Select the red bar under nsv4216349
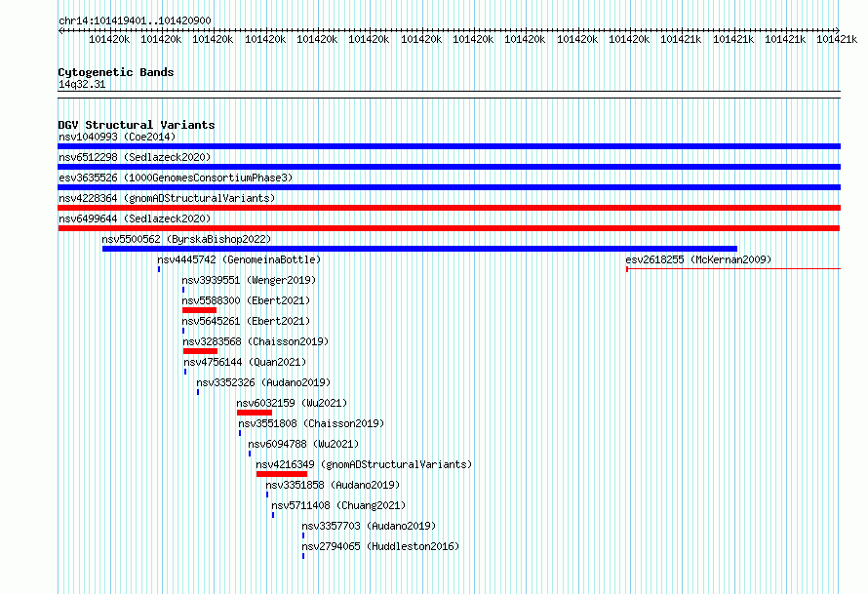The height and width of the screenshot is (594, 868). 282,474
